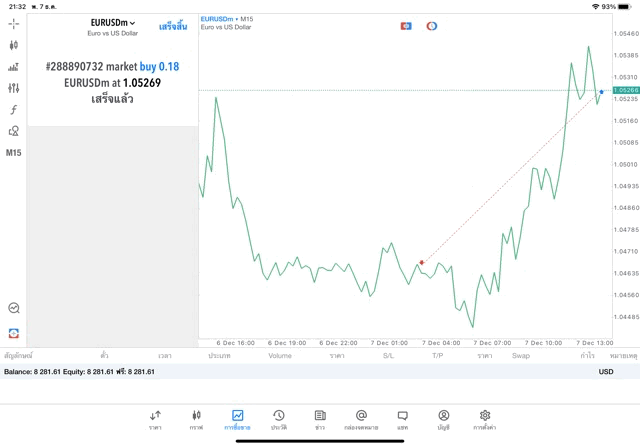Open new order trade icon in sidebar

pos(13,333)
